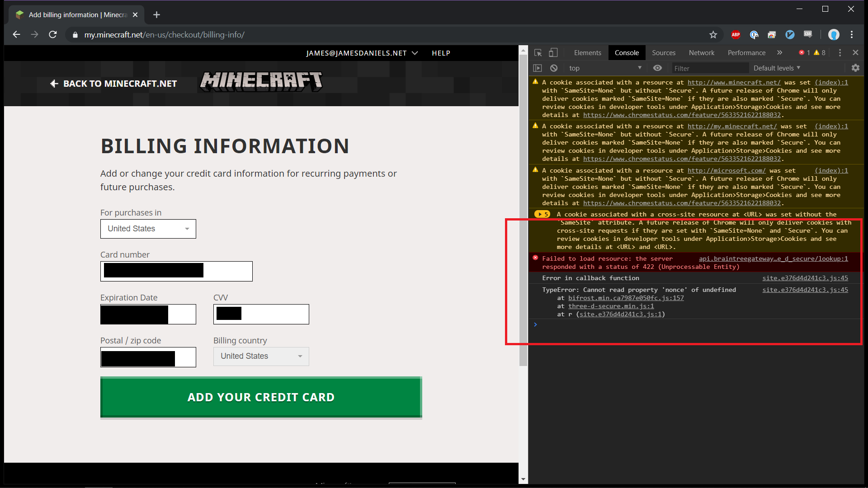This screenshot has width=868, height=488.
Task: Create a live expression with eye icon
Action: [658, 68]
